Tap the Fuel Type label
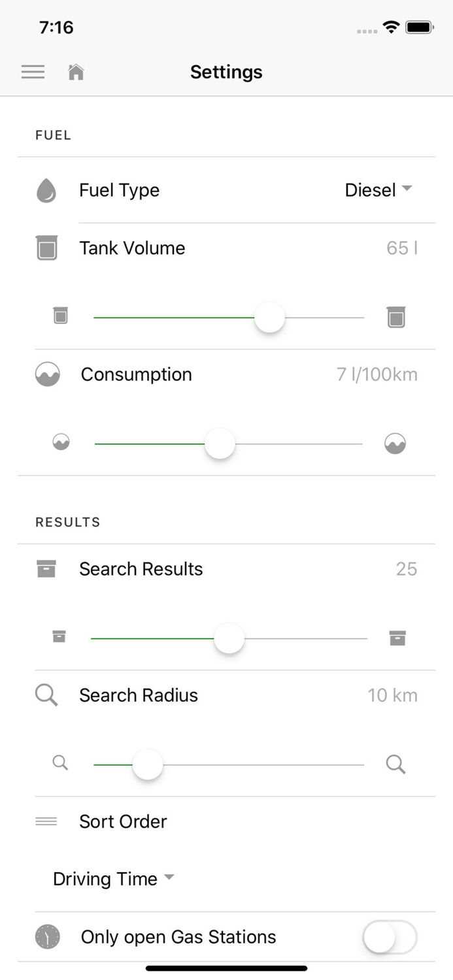453x980 pixels. tap(119, 190)
